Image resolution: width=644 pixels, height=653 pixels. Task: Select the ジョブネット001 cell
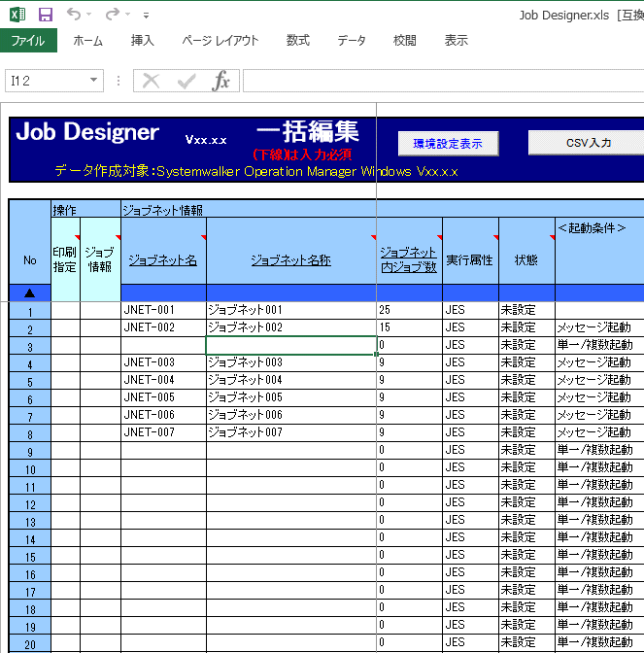(291, 310)
